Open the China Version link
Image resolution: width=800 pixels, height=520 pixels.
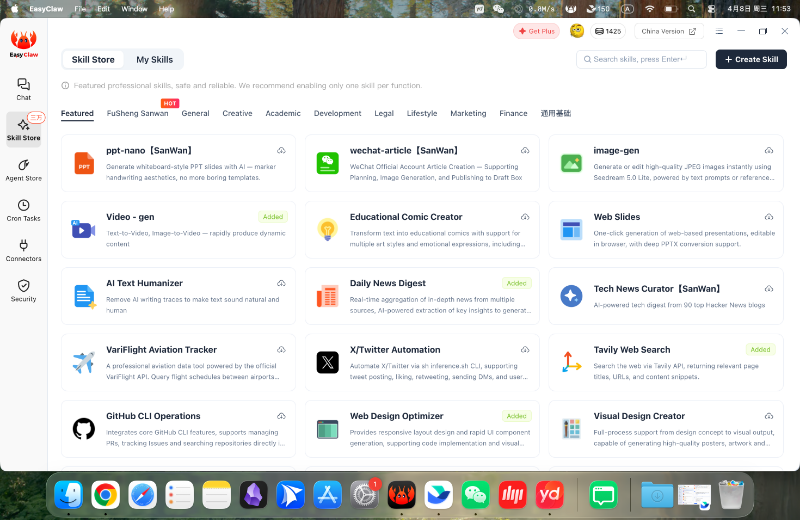pos(668,31)
